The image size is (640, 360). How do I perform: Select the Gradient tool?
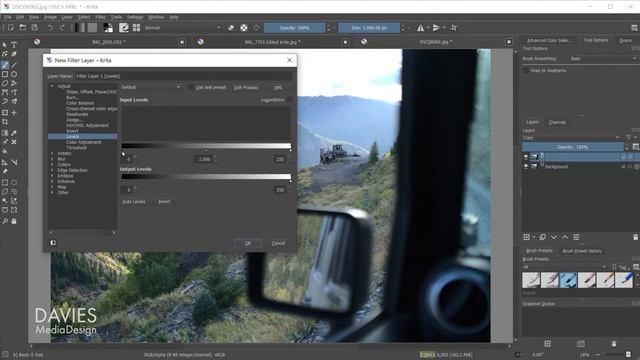pos(5,133)
